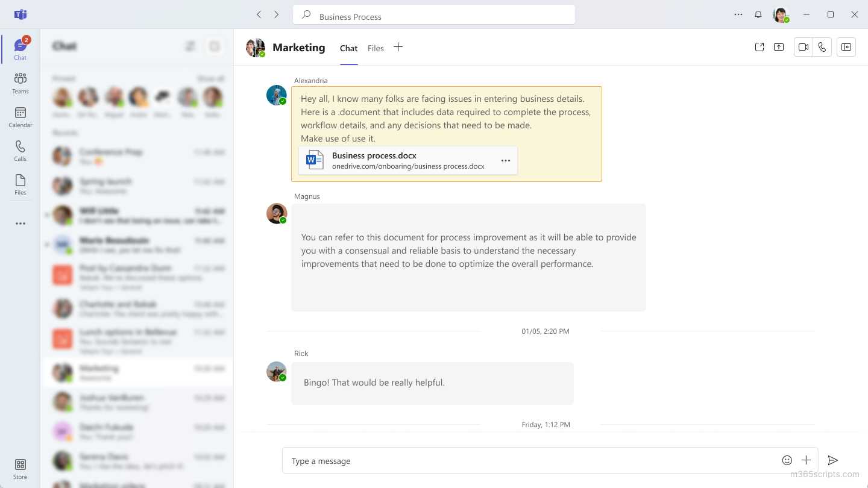The height and width of the screenshot is (488, 868).
Task: Switch to the Chat tab
Action: 348,48
